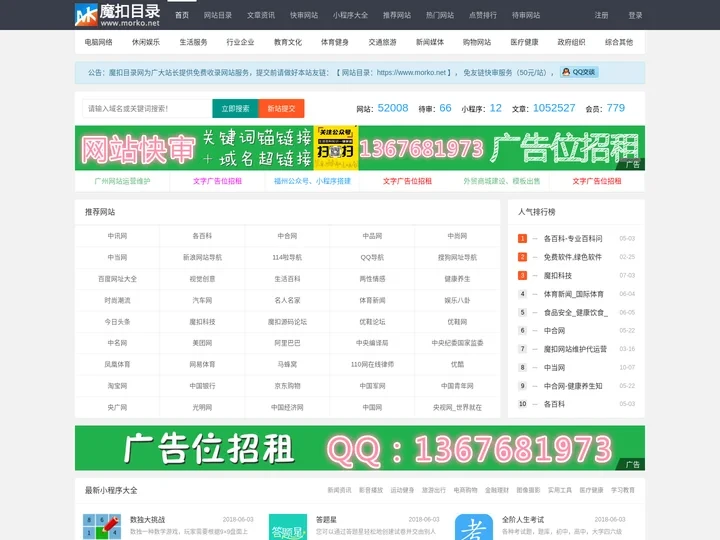Select the 政府组织 category
Image resolution: width=720 pixels, height=540 pixels.
pyautogui.click(x=572, y=42)
